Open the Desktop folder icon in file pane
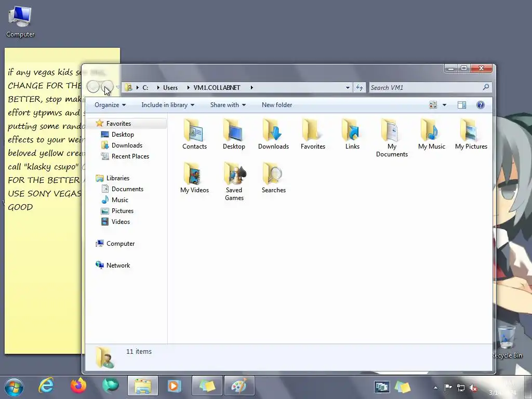532x399 pixels. [234, 135]
